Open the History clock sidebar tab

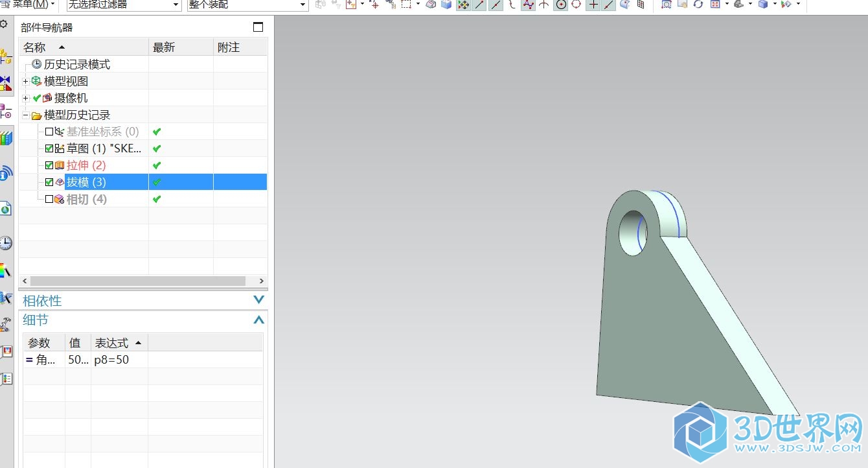6,243
